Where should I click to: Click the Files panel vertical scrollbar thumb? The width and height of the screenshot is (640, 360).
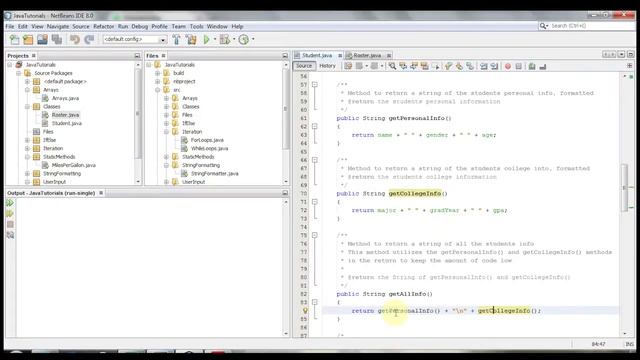[285, 109]
